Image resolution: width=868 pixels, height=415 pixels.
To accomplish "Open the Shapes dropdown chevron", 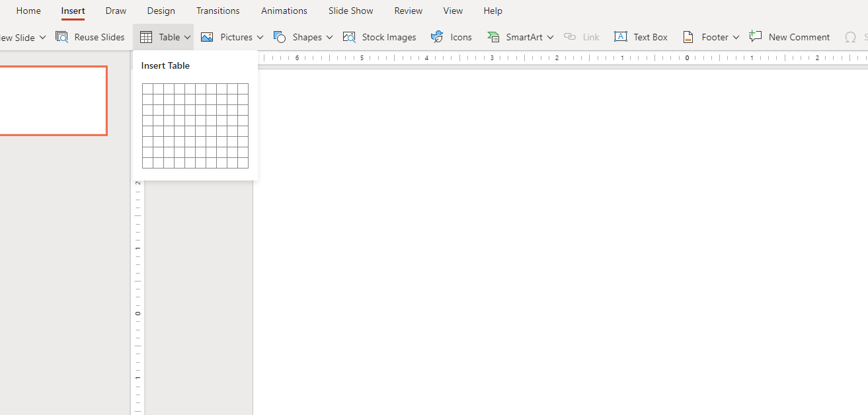I will 329,37.
